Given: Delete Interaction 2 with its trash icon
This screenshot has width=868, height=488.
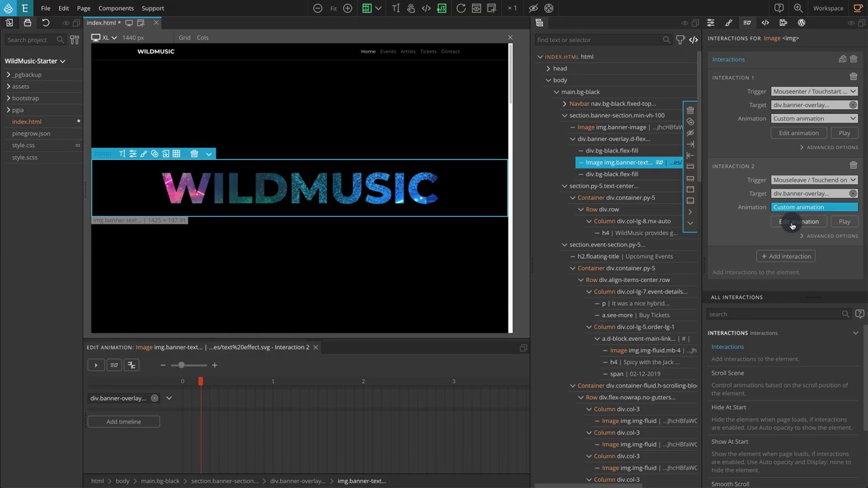Looking at the screenshot, I should click(854, 165).
